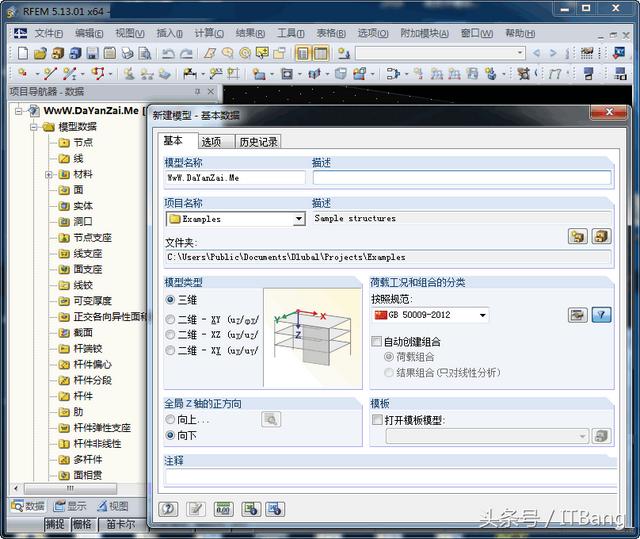640x539 pixels.
Task: Click the Print toolbar icon
Action: [127, 53]
